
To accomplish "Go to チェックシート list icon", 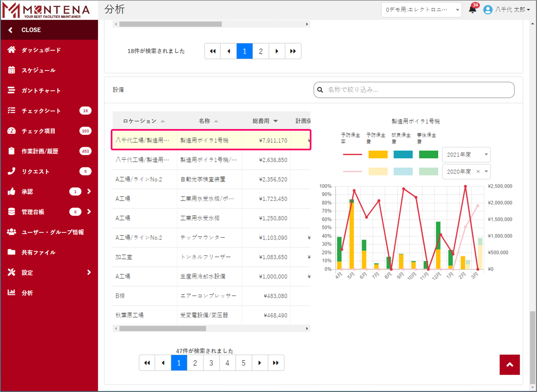I will (11, 111).
